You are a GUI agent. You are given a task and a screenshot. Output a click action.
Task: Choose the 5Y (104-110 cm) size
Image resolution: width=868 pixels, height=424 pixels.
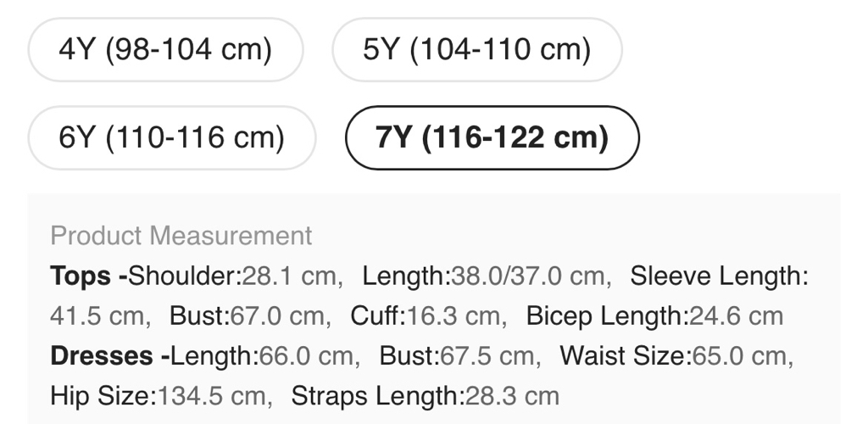(476, 50)
